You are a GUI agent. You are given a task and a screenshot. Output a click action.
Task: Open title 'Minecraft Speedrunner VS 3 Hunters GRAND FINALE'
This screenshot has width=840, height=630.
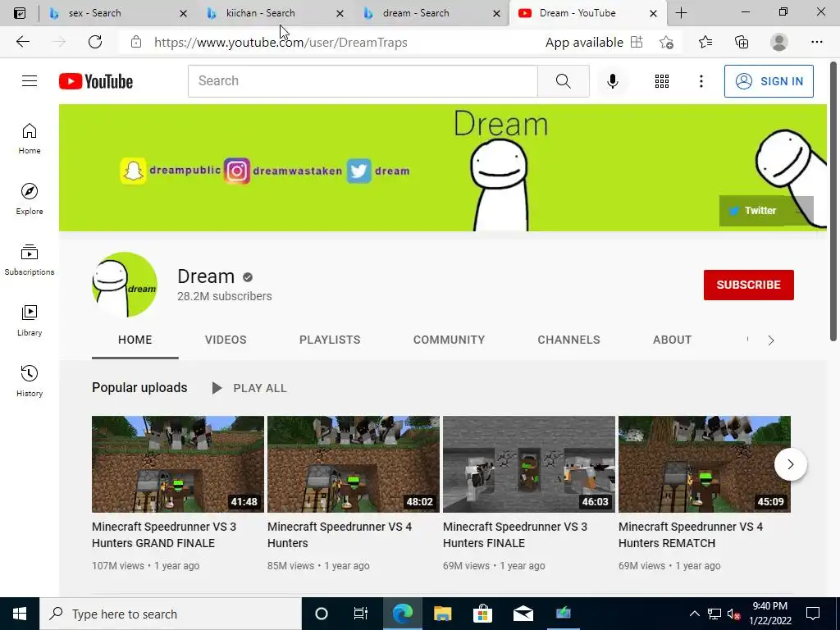(x=164, y=535)
